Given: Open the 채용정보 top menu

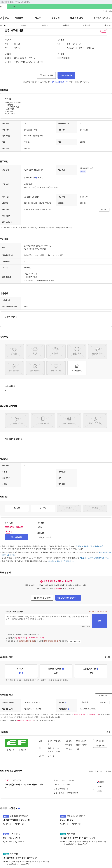Looking at the screenshot, I should pyautogui.click(x=19, y=18).
